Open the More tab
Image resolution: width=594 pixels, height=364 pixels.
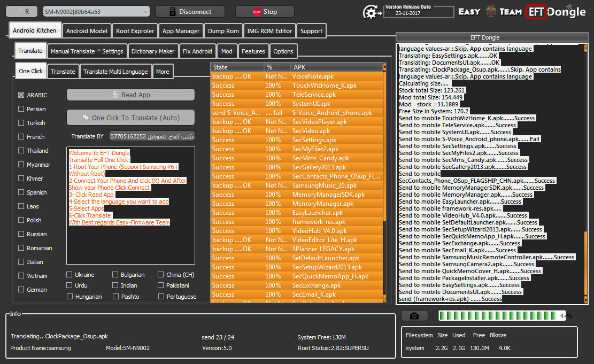(x=163, y=72)
